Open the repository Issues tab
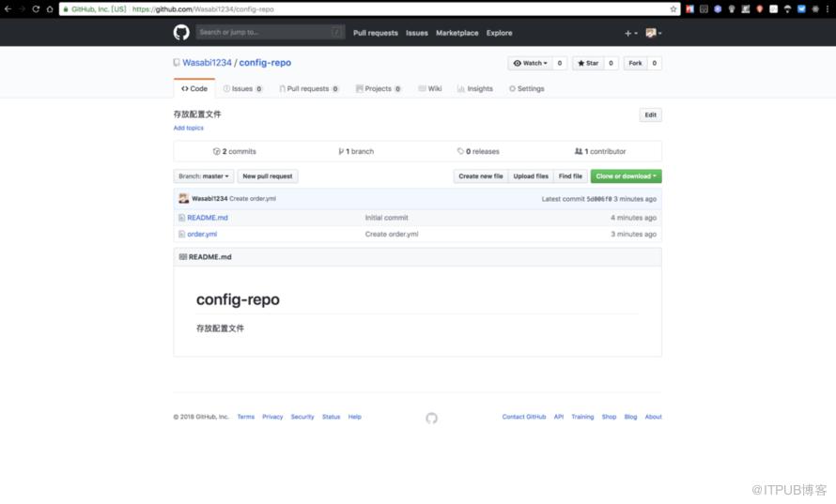 (x=242, y=88)
